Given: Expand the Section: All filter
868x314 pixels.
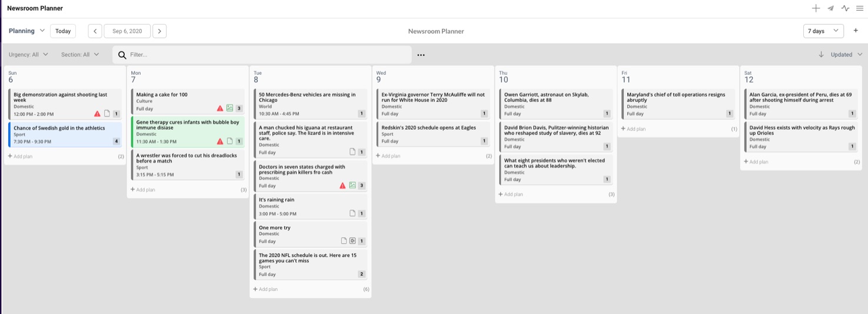Looking at the screenshot, I should 80,55.
